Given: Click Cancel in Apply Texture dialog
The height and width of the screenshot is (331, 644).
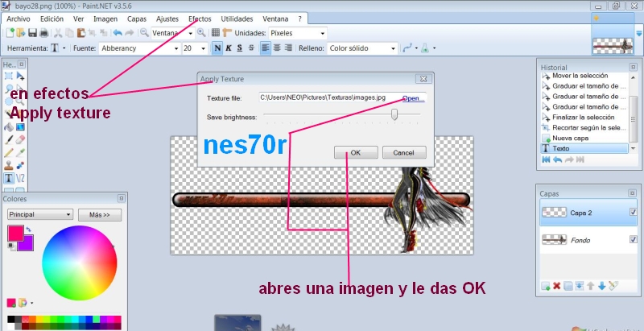Looking at the screenshot, I should 404,152.
